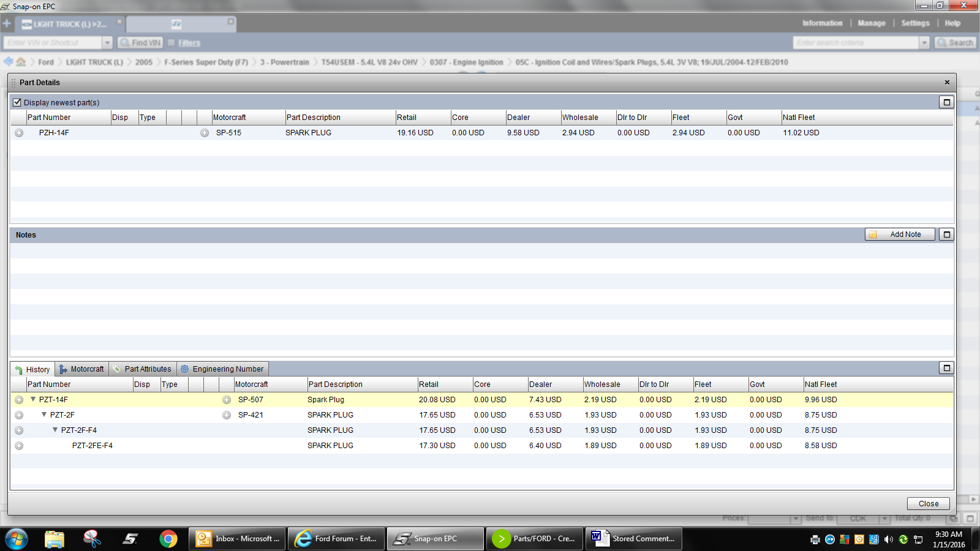
Task: Click the Motorcraft icon beside SP-507
Action: 227,400
